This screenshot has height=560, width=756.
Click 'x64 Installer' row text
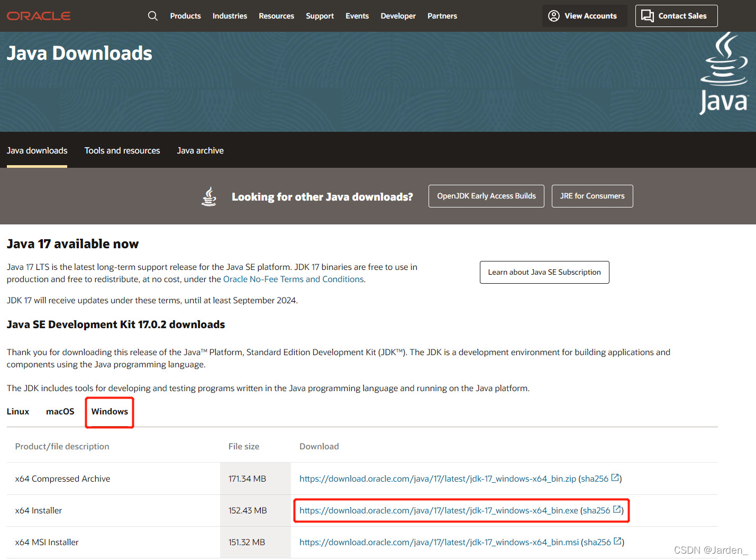39,510
